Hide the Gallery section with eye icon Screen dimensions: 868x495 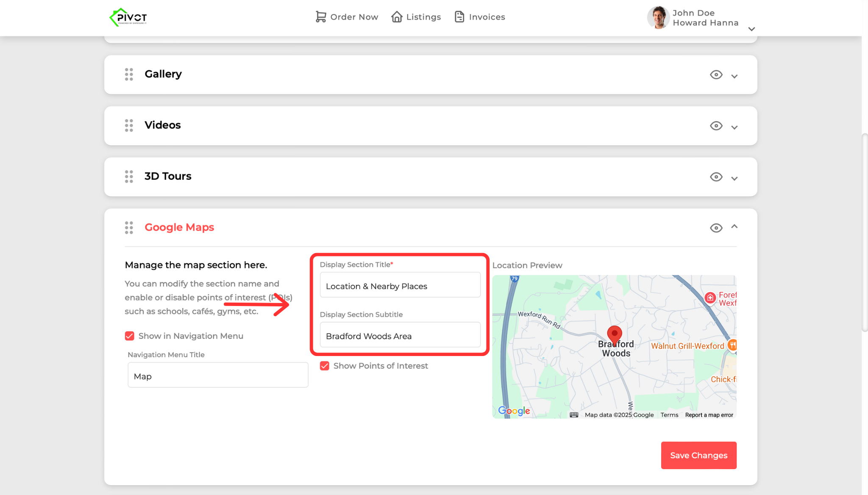coord(716,75)
